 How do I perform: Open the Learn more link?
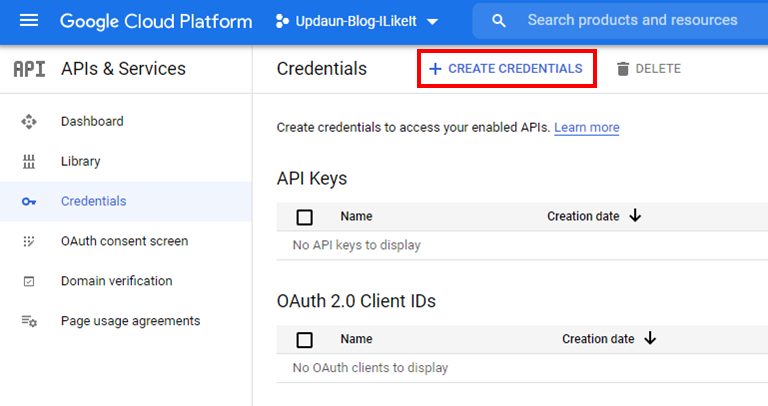tap(587, 127)
